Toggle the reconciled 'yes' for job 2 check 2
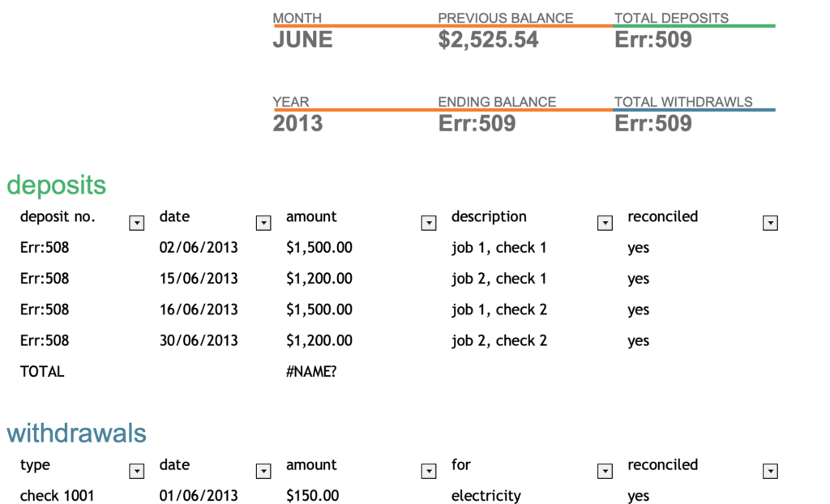This screenshot has height=504, width=830. point(639,340)
